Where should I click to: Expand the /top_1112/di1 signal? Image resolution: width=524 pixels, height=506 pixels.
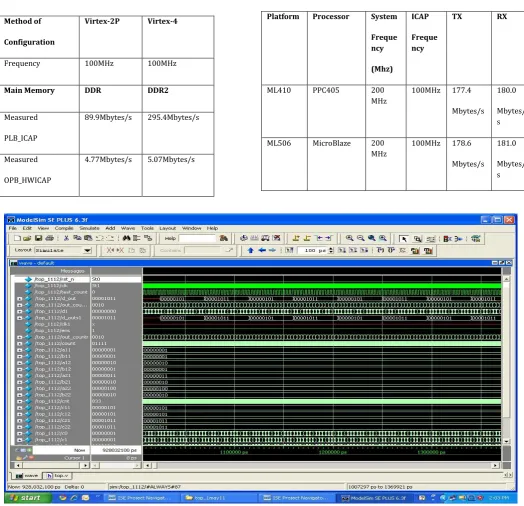pyautogui.click(x=19, y=311)
